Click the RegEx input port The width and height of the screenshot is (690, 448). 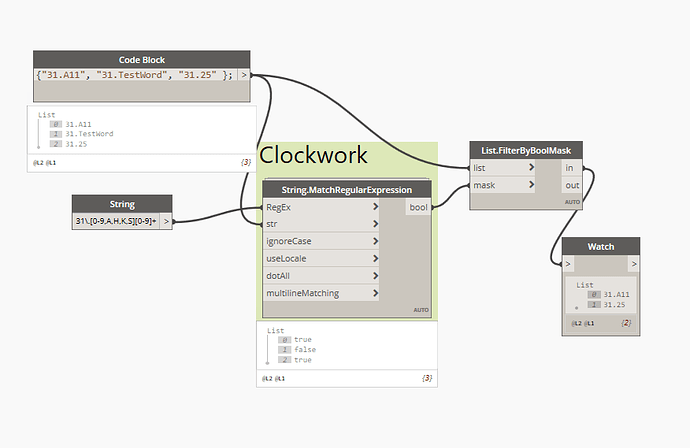tap(321, 207)
